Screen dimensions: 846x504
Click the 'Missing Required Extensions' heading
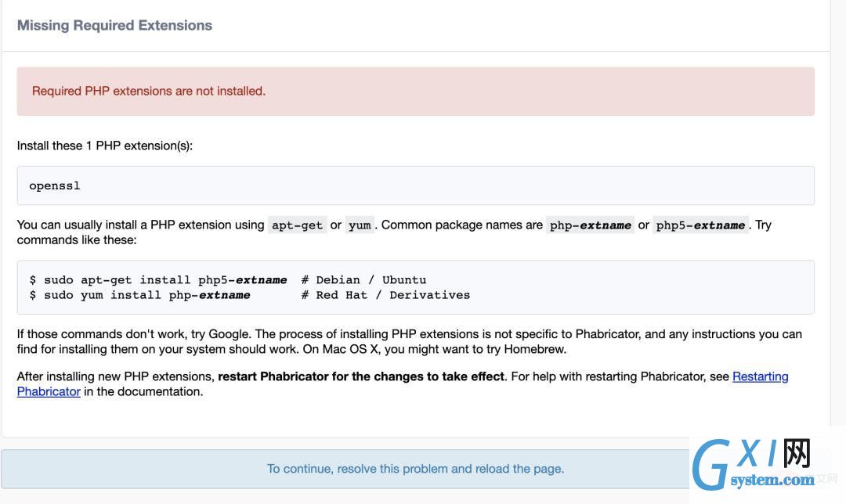coord(114,25)
